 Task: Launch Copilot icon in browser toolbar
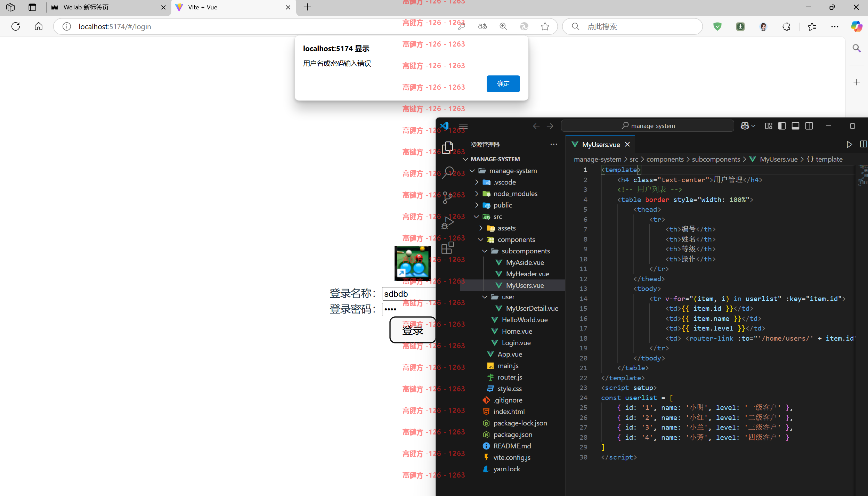pyautogui.click(x=857, y=26)
